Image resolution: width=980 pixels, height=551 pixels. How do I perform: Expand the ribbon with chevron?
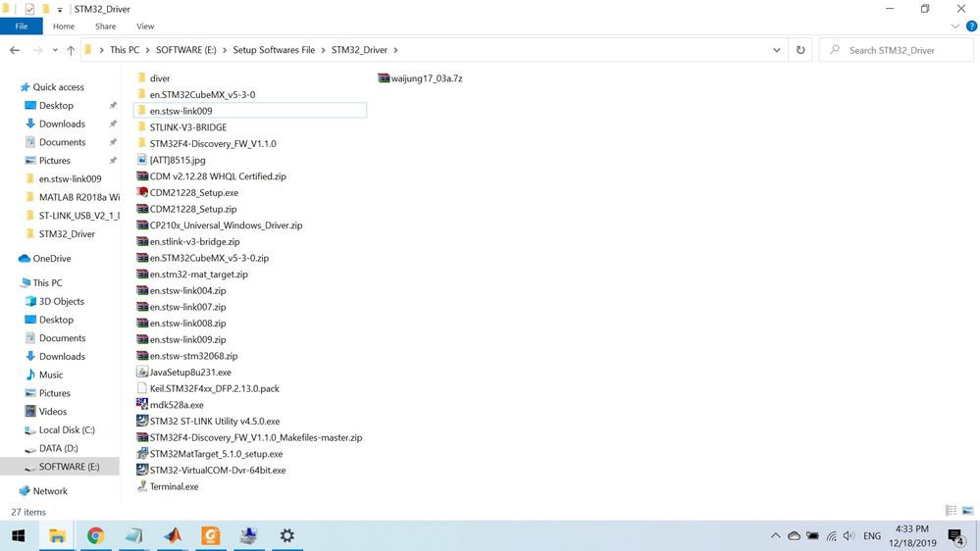click(x=955, y=26)
